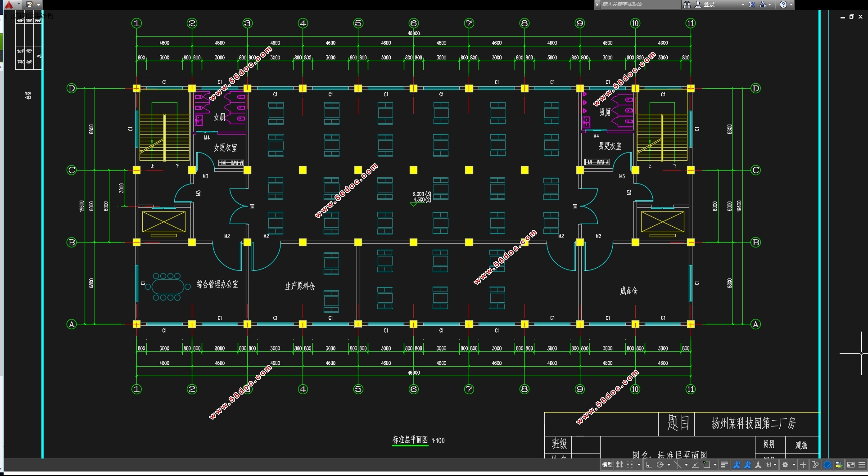
Task: Click the 模型 model space button
Action: tap(607, 465)
